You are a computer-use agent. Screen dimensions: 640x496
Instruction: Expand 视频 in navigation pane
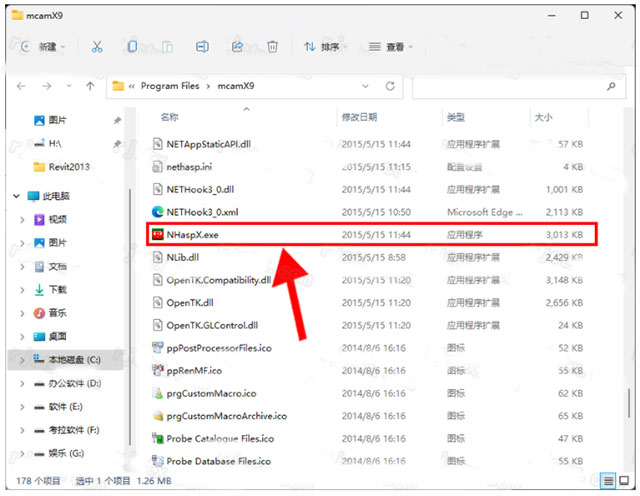click(x=22, y=220)
